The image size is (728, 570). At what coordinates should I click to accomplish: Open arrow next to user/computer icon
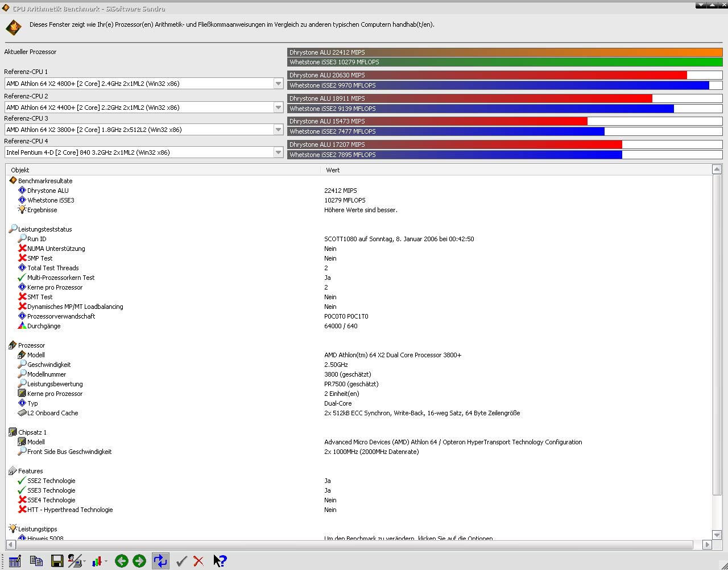click(85, 561)
